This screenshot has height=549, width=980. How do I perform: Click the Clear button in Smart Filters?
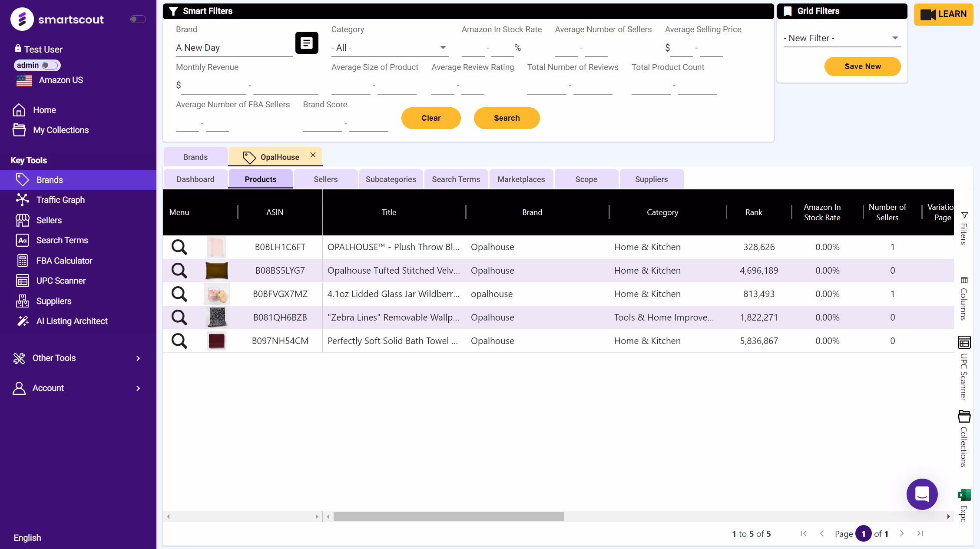click(x=430, y=118)
